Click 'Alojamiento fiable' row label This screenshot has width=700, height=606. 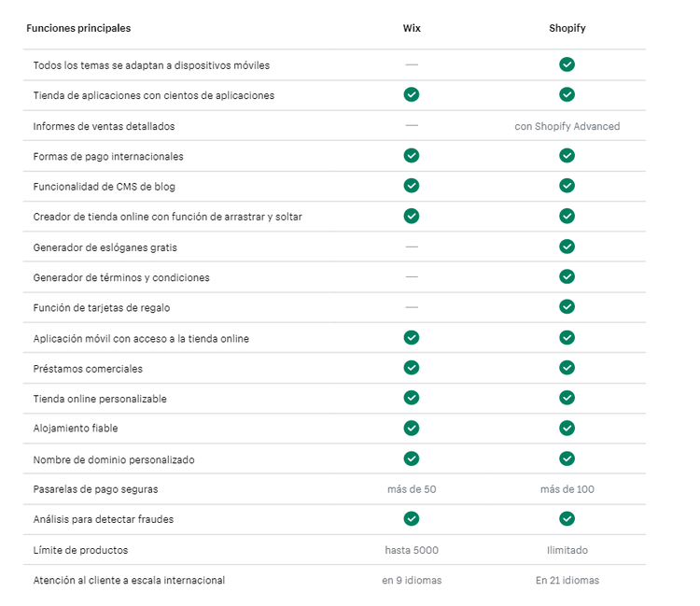pyautogui.click(x=76, y=429)
